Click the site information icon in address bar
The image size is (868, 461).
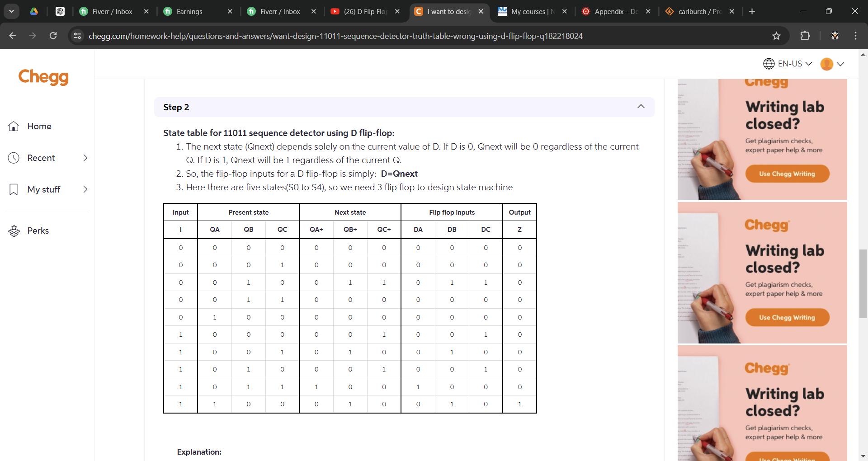77,36
